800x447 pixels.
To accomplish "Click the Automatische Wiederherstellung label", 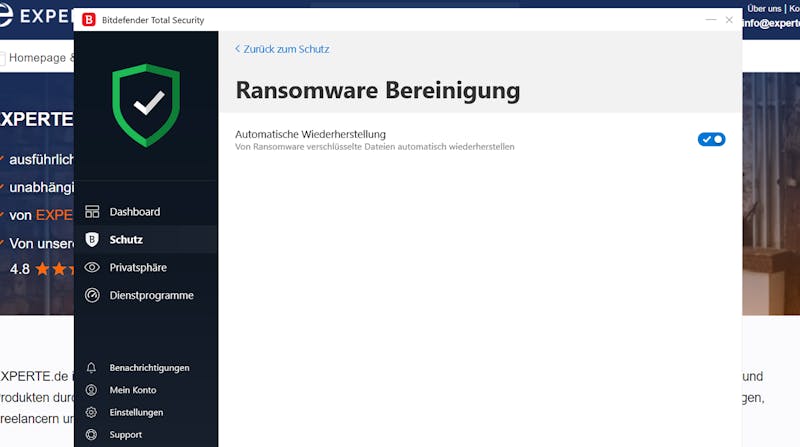I will [310, 134].
